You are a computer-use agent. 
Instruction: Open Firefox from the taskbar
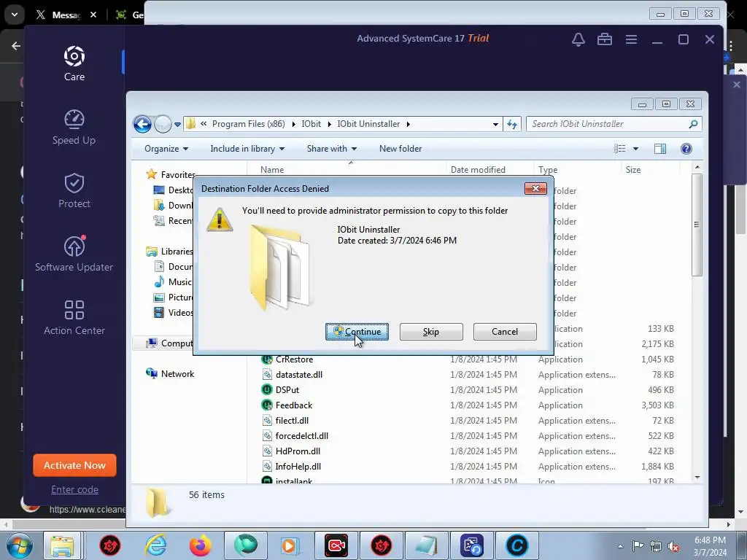tap(200, 545)
